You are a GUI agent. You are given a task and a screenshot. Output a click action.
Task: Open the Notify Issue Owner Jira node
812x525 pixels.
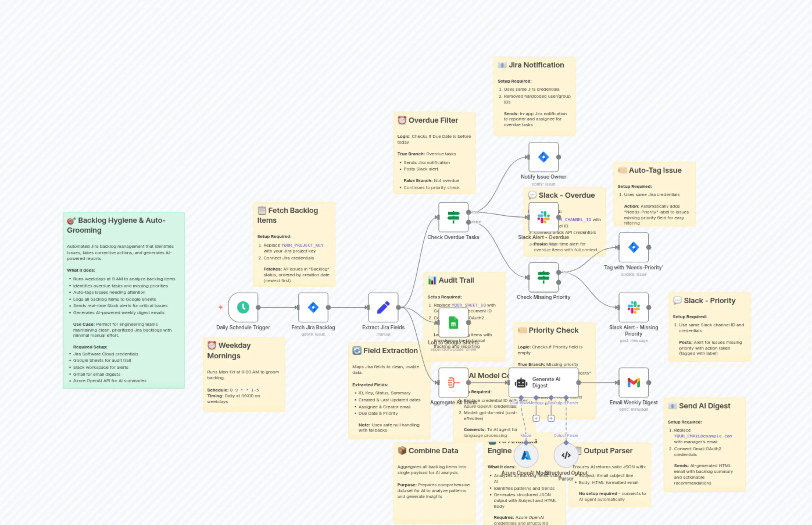(x=543, y=157)
